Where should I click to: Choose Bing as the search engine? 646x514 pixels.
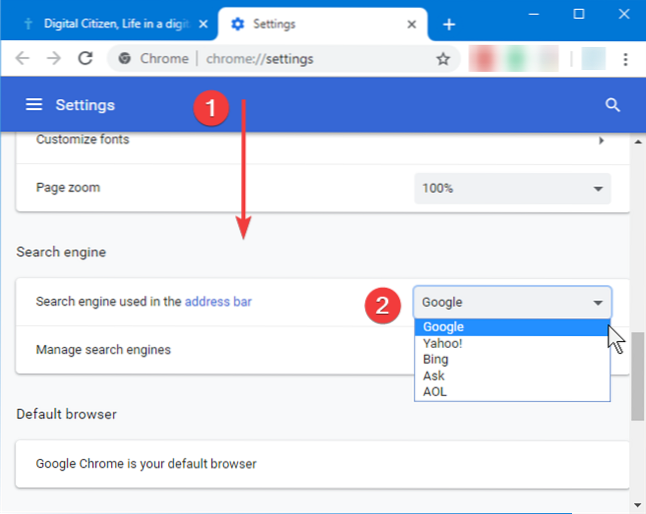(435, 359)
